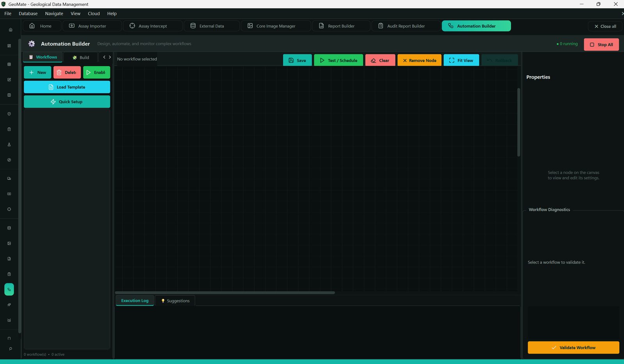The height and width of the screenshot is (364, 624).
Task: Click the Validate Workflow button
Action: coord(573,348)
